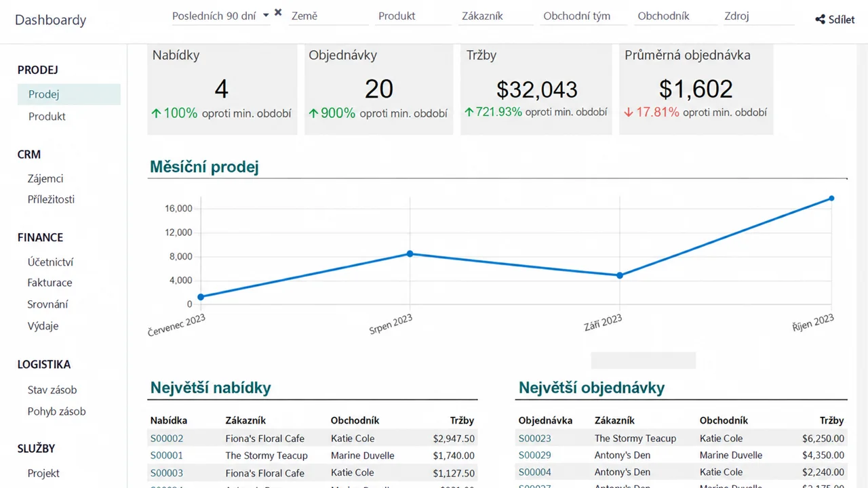
Task: Open the Zákazník filter field
Action: [496, 16]
